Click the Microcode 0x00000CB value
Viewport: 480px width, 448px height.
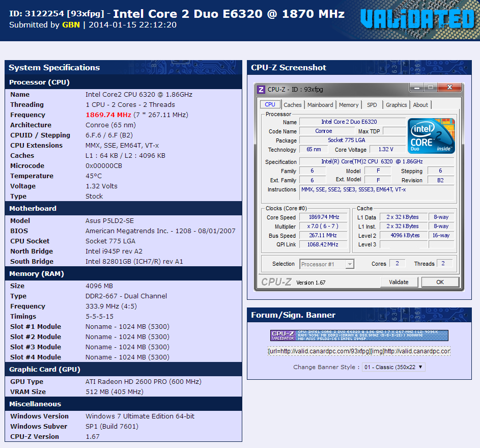click(104, 165)
